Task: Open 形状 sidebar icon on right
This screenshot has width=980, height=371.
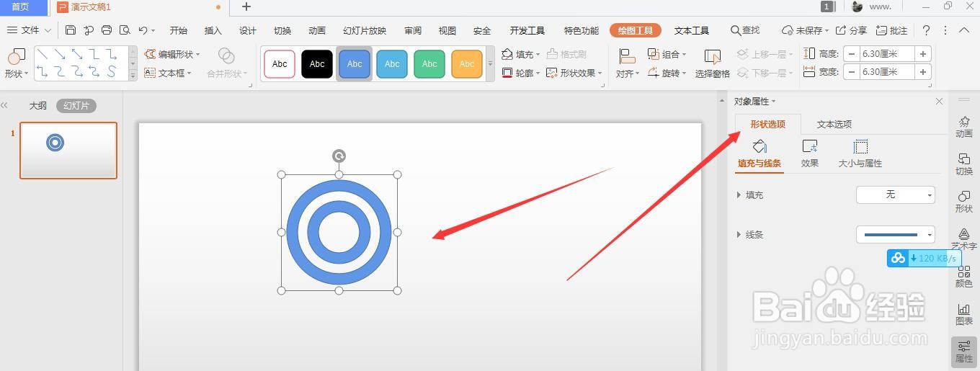Action: [x=964, y=201]
